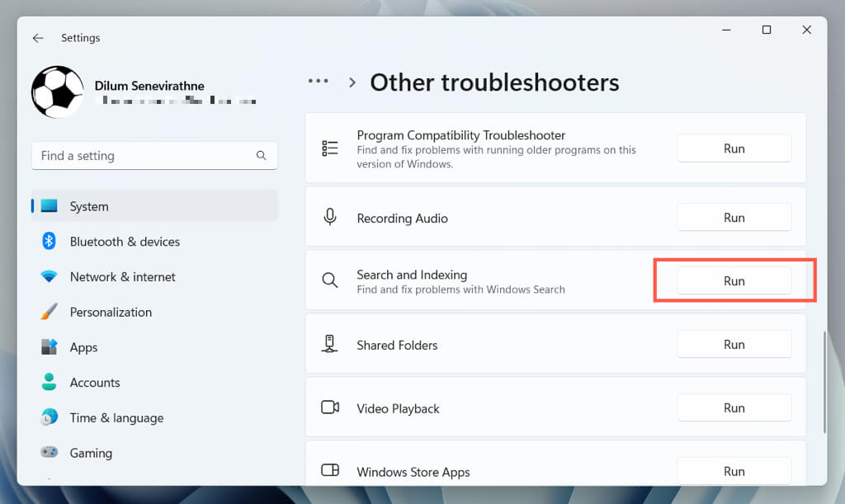The height and width of the screenshot is (504, 845).
Task: Click the Other troubleshooters heading
Action: pyautogui.click(x=494, y=82)
